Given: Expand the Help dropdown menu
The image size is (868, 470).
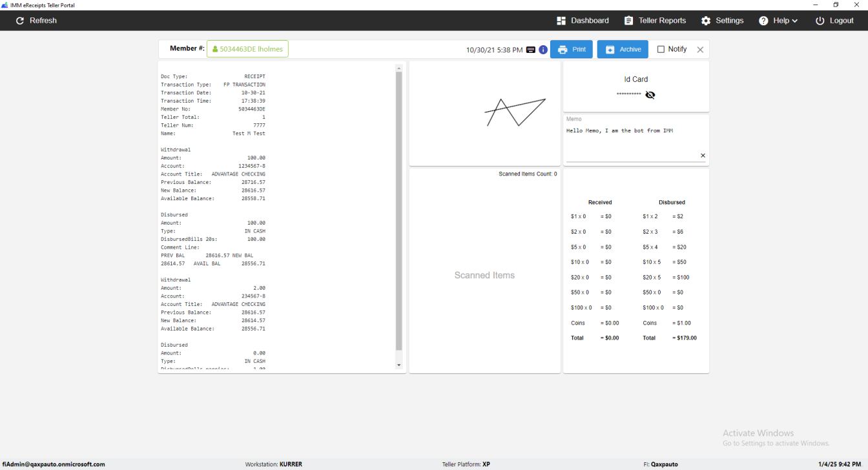Looking at the screenshot, I should click(778, 21).
